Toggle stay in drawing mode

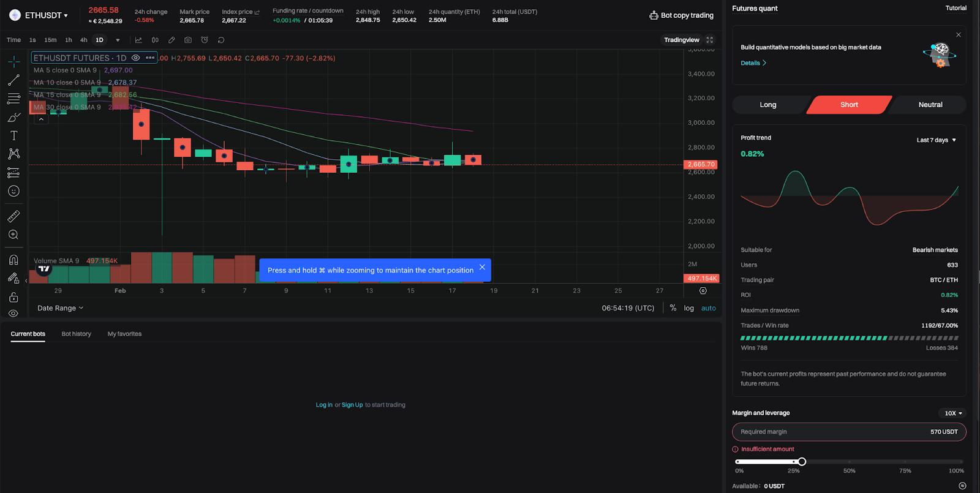[13, 278]
